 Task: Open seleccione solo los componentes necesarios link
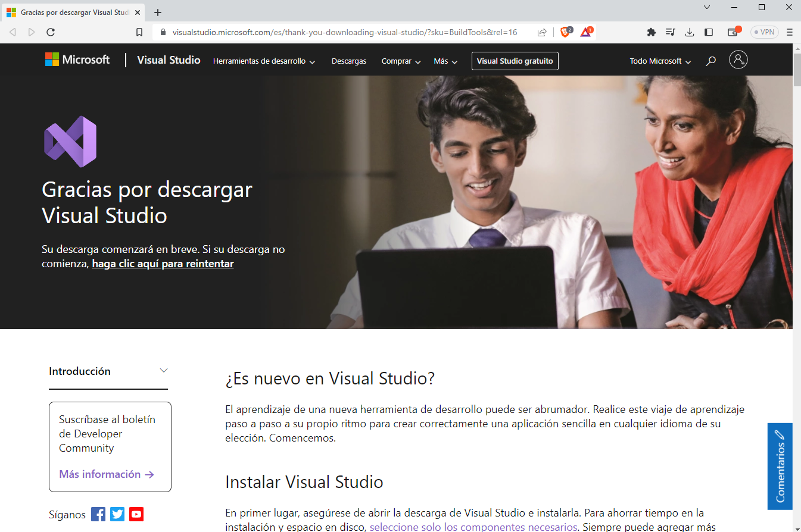point(473,527)
